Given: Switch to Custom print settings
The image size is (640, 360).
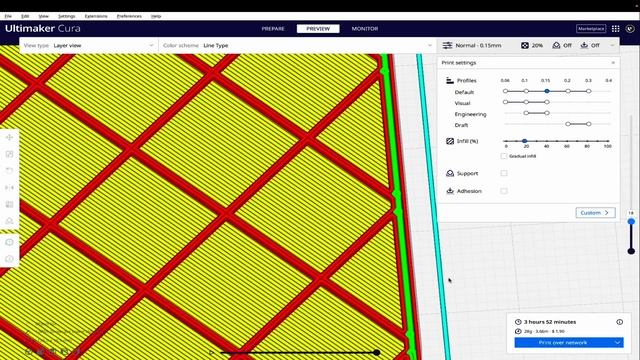Looking at the screenshot, I should pos(596,213).
